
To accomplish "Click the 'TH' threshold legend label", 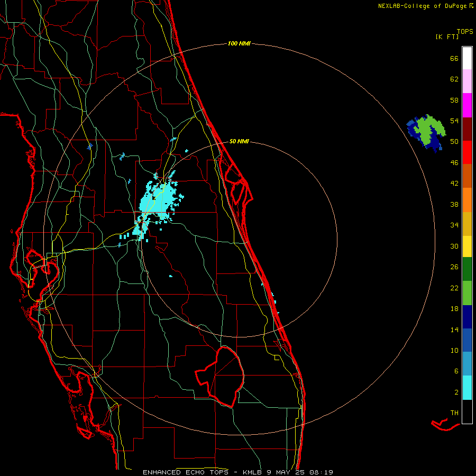I will coord(454,413).
